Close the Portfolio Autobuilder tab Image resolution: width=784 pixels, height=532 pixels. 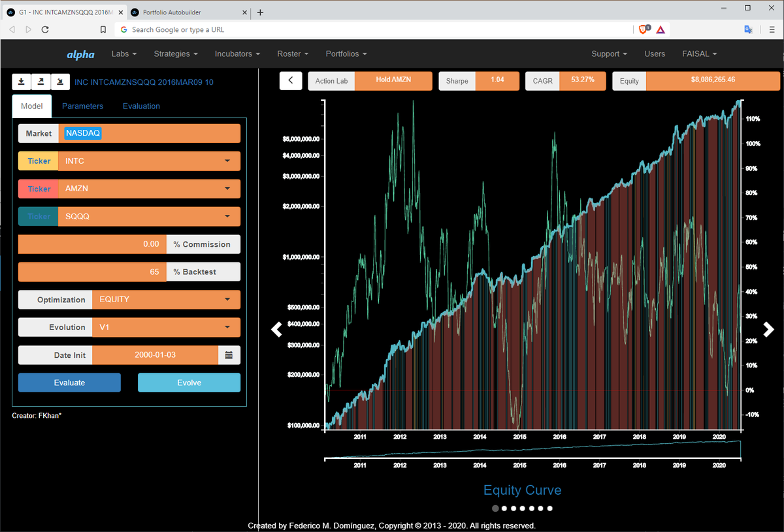click(x=245, y=12)
